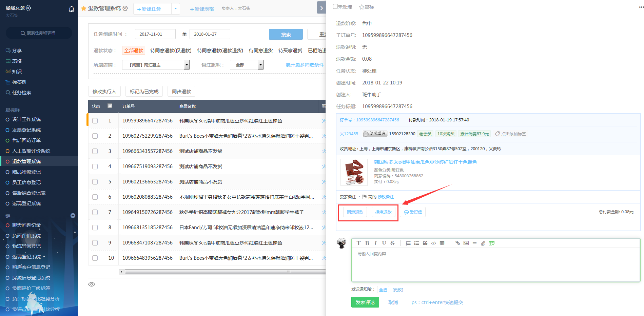
Task: Select checkbox for order row 2
Action: (95, 136)
